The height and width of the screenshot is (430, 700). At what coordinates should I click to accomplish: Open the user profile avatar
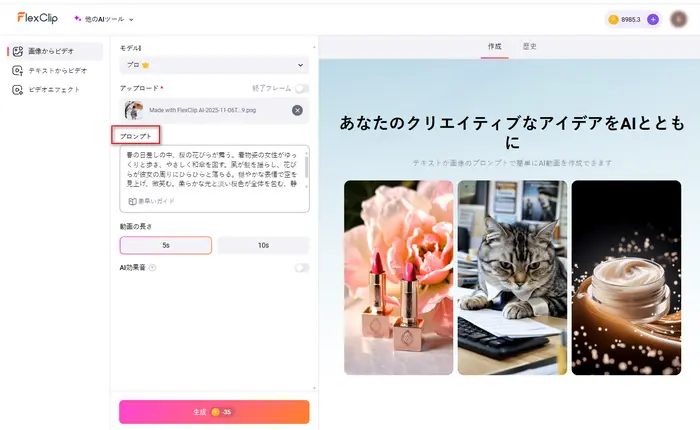pos(679,19)
